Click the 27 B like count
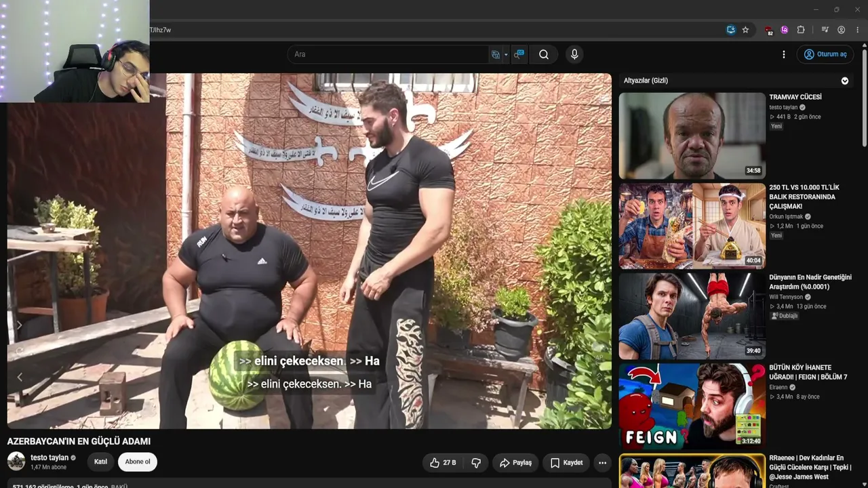The image size is (868, 488). (450, 463)
